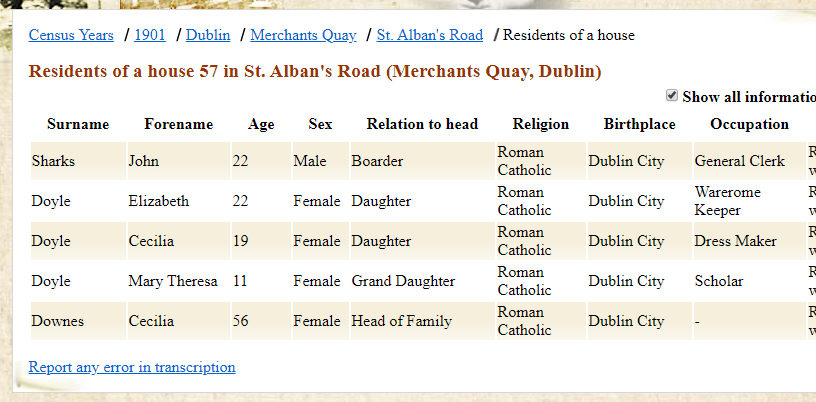The image size is (816, 402).
Task: Click the page heading Residents of house 57
Action: (315, 72)
